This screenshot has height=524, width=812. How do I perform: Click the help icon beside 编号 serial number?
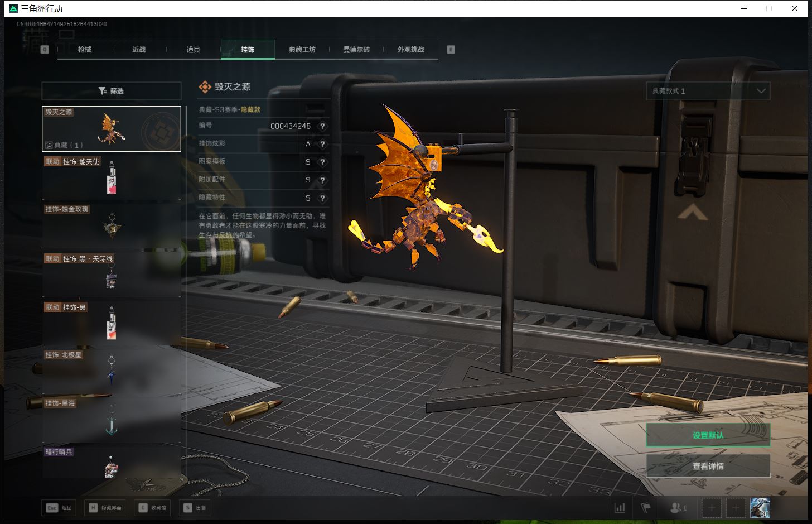[322, 127]
